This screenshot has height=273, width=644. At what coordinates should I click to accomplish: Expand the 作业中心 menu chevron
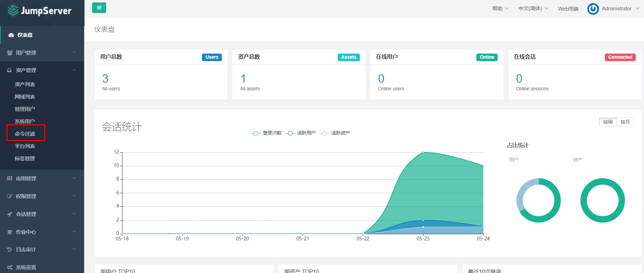coord(74,231)
